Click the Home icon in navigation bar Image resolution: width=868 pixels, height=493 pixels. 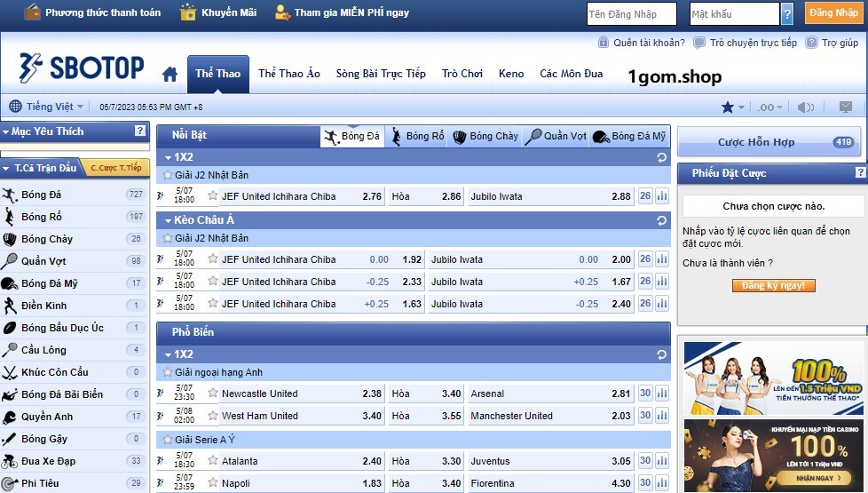tap(170, 74)
